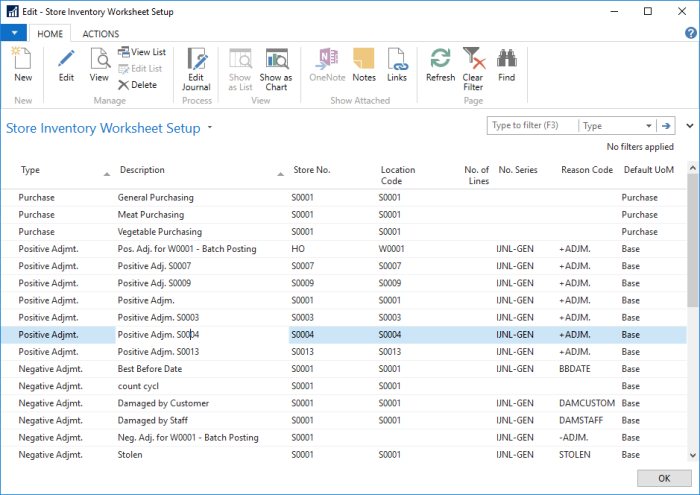Open the blue application menu dropdown
Screen dimensions: 700x495
14,34
